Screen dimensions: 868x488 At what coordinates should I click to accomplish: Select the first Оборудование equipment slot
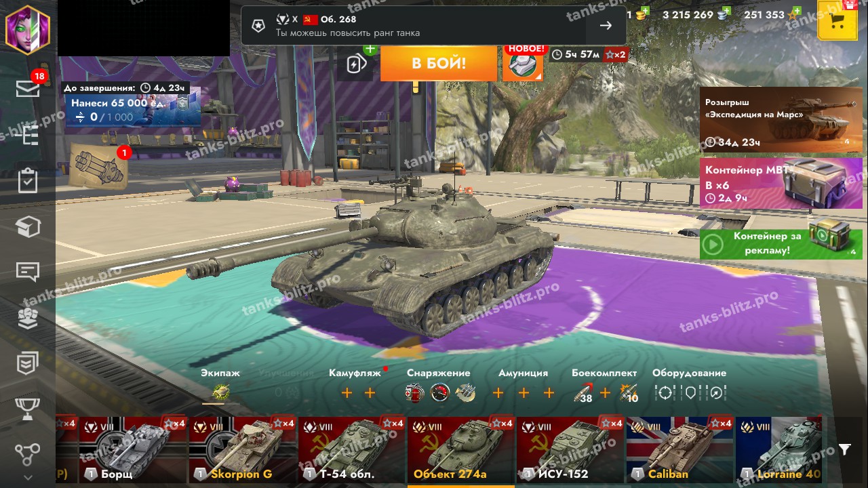[665, 392]
